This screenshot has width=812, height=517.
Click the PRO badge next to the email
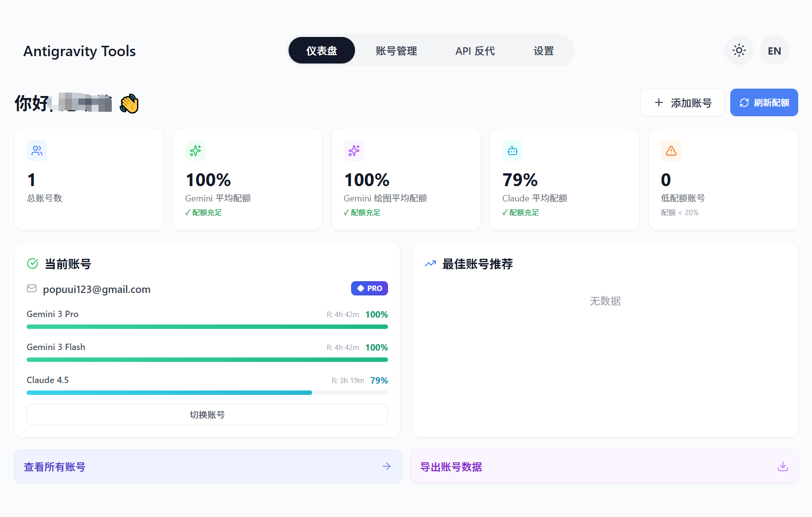[x=369, y=288]
